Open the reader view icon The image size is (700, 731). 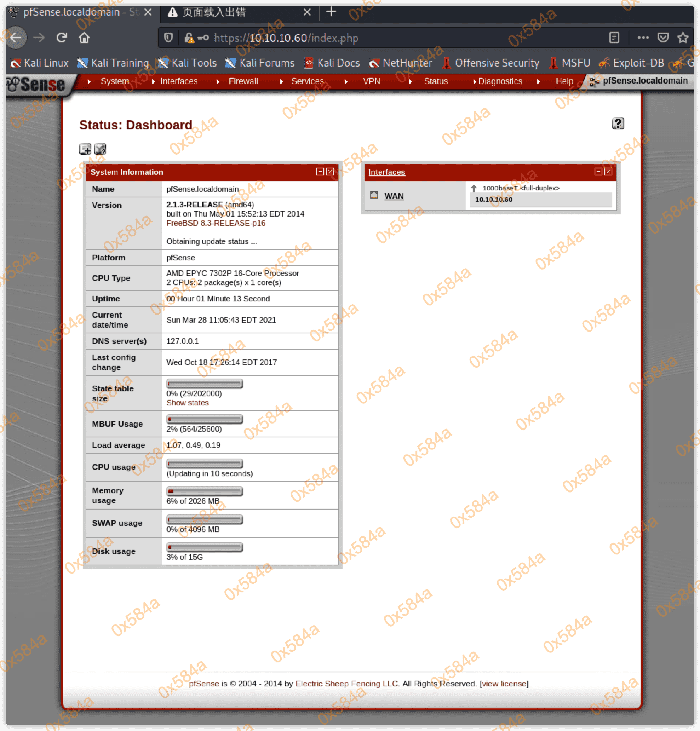(614, 38)
